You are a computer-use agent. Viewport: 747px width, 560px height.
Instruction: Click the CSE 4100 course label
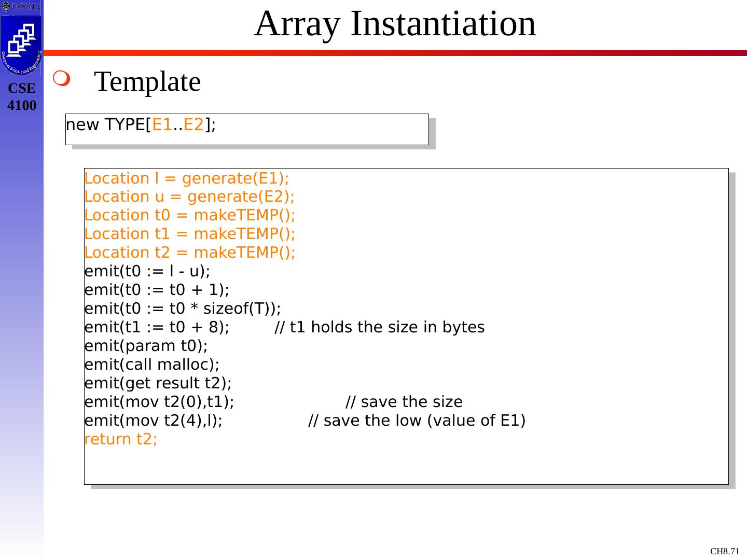click(22, 97)
